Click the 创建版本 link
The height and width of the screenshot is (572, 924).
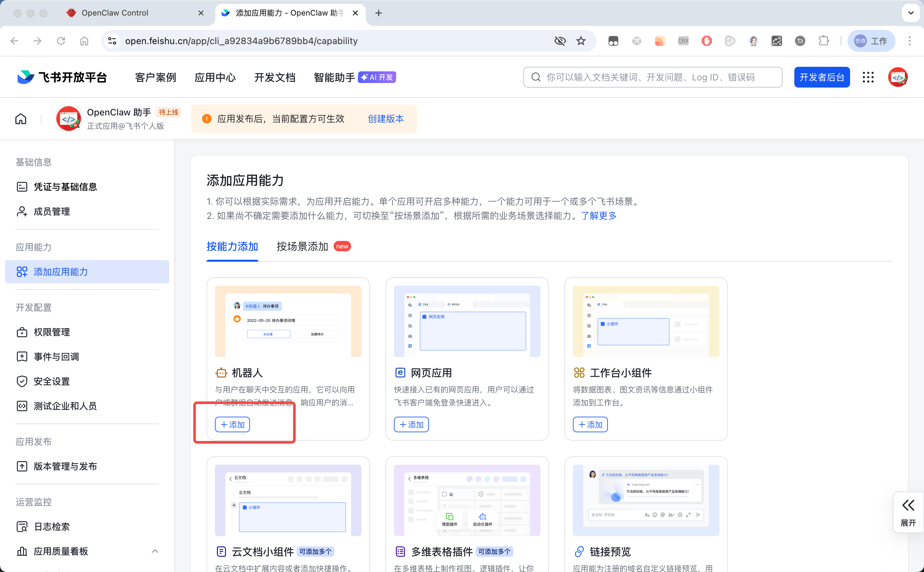385,118
